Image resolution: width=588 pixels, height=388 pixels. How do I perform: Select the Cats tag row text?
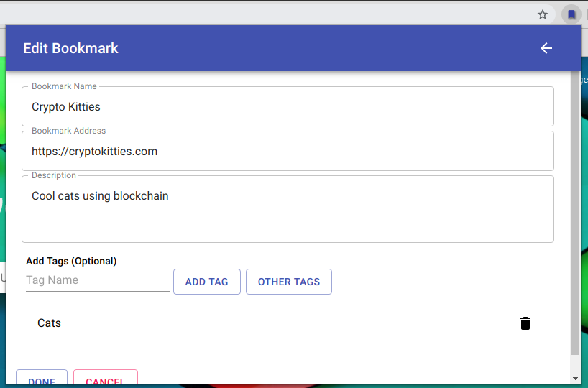coord(49,323)
